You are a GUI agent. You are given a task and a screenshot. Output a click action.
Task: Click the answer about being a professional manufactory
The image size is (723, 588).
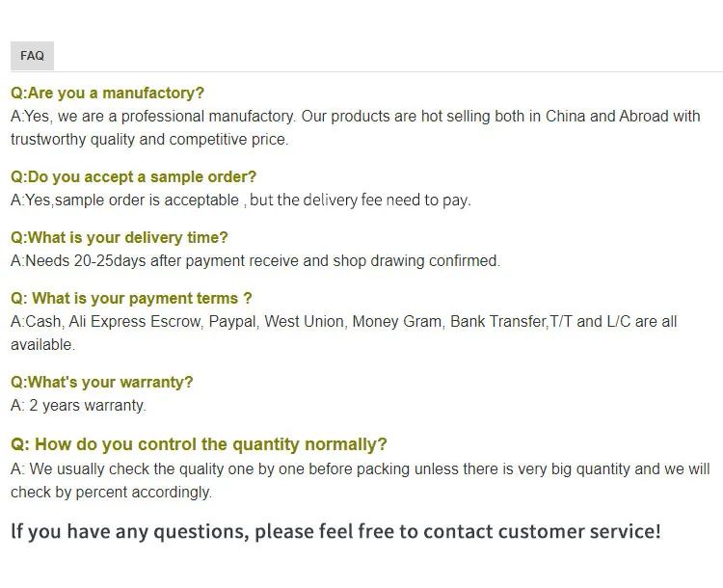(x=355, y=117)
